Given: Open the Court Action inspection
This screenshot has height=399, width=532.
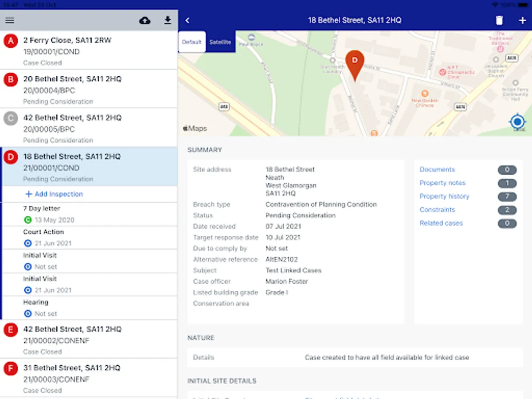Looking at the screenshot, I should point(90,238).
